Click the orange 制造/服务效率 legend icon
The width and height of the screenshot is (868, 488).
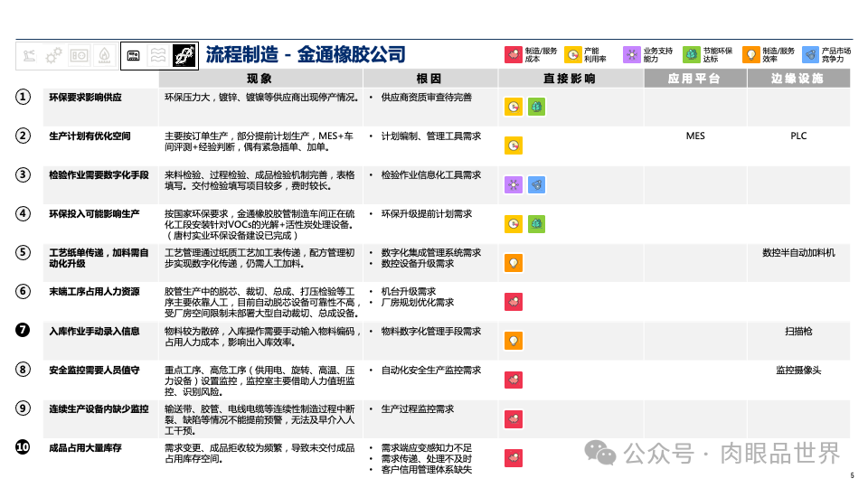(x=751, y=55)
